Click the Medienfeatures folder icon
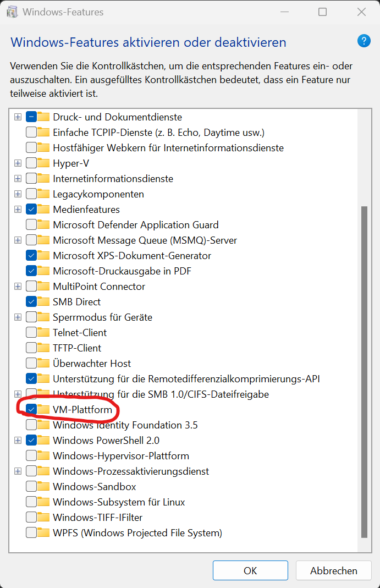The height and width of the screenshot is (588, 380). pos(43,209)
